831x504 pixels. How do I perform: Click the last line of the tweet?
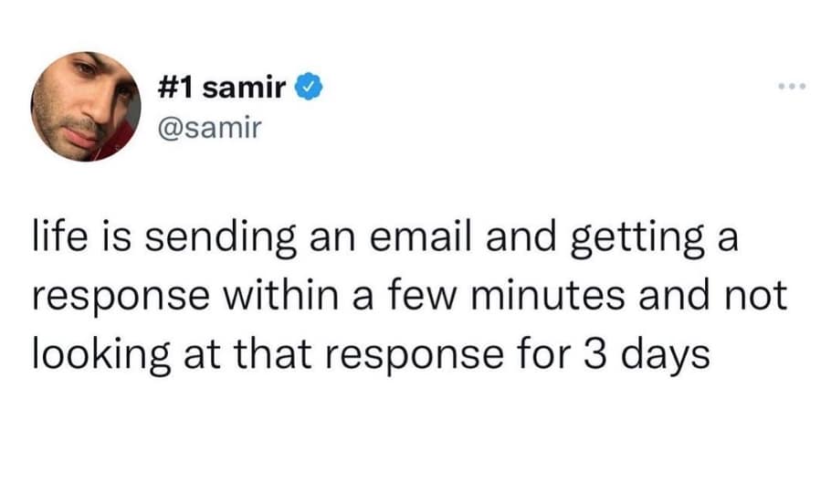pyautogui.click(x=371, y=352)
